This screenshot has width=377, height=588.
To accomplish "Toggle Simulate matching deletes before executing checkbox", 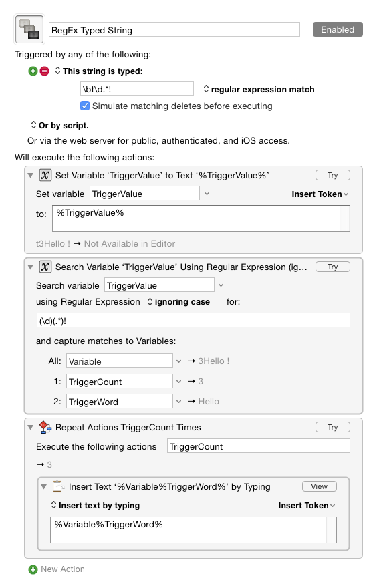I will click(x=85, y=106).
